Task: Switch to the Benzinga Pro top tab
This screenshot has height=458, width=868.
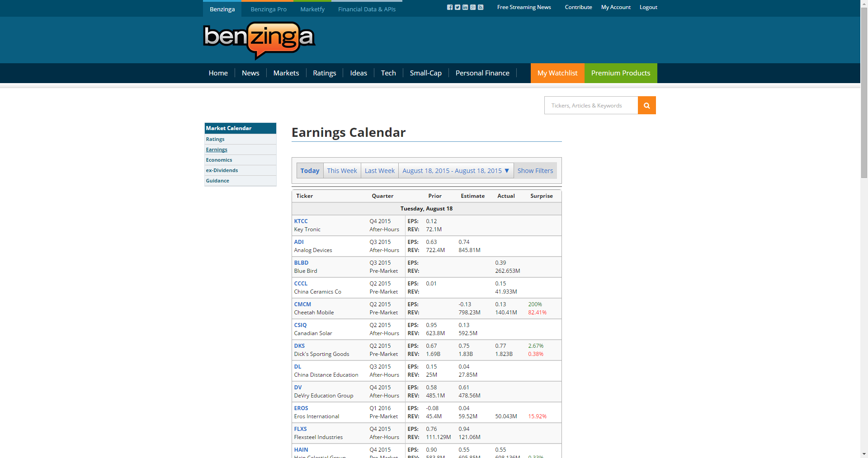Action: click(x=269, y=9)
